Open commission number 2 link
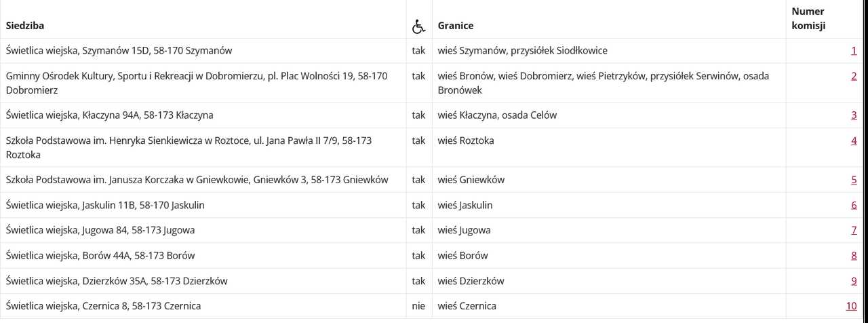 (854, 76)
